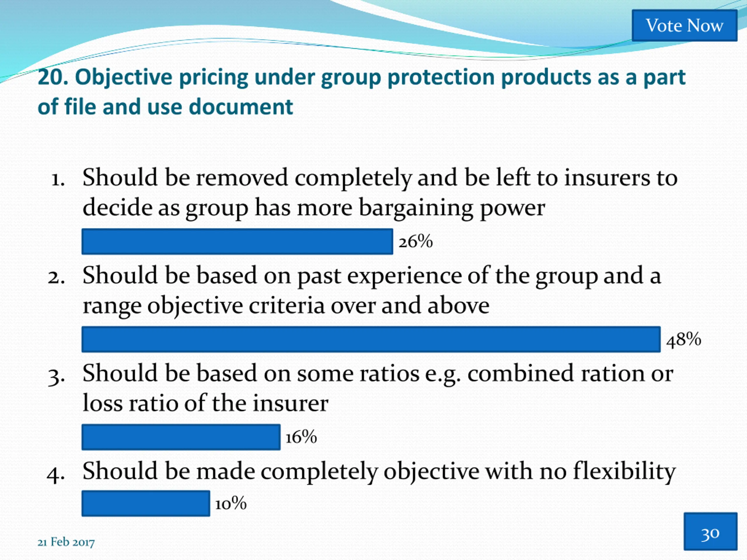Select the 10% result bar
The width and height of the screenshot is (747, 560).
click(146, 503)
